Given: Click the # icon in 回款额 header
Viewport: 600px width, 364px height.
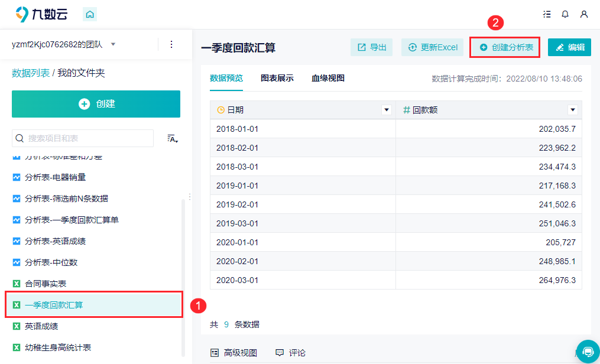Looking at the screenshot, I should click(406, 110).
